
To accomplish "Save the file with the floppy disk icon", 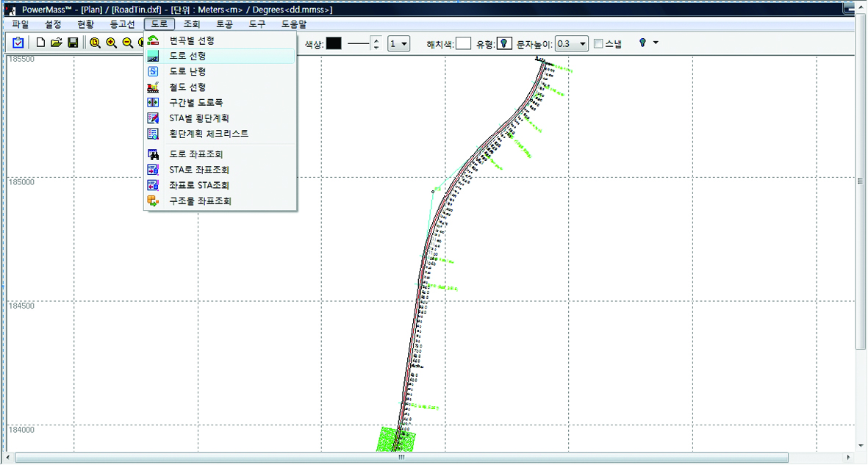I will [x=73, y=43].
